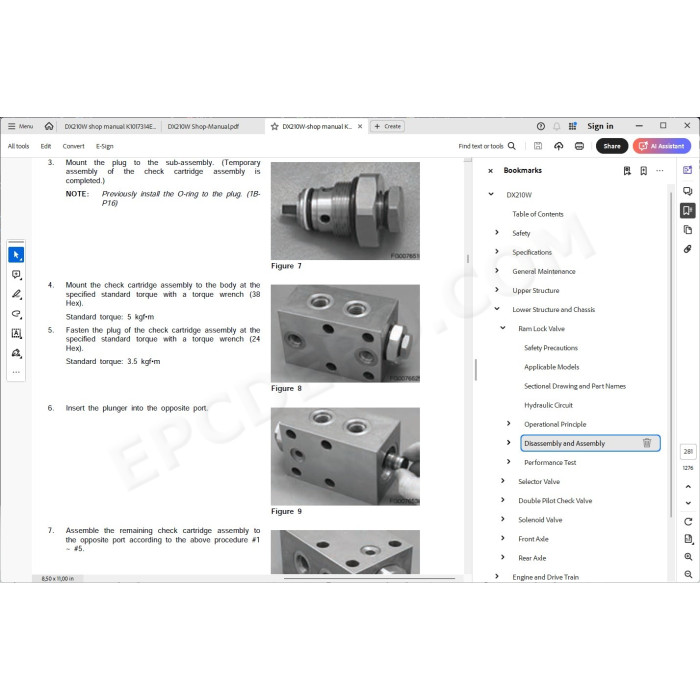700x700 pixels.
Task: Print the document with printer icon
Action: 579,146
